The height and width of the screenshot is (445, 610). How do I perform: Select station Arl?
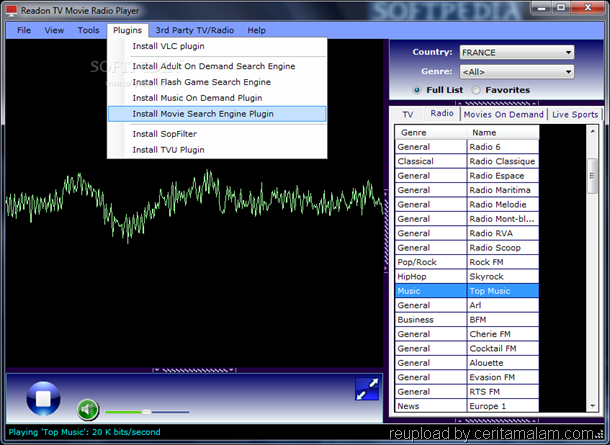pyautogui.click(x=503, y=305)
